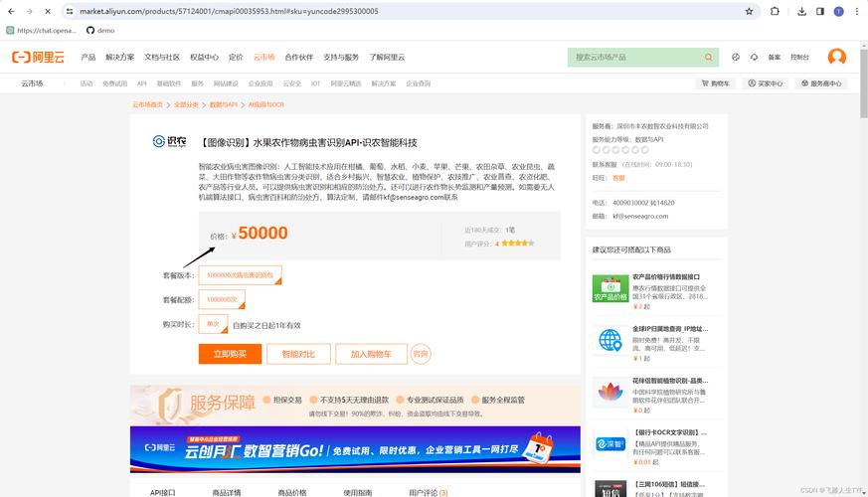Click the browser forward arrow
868x497 pixels.
(30, 11)
